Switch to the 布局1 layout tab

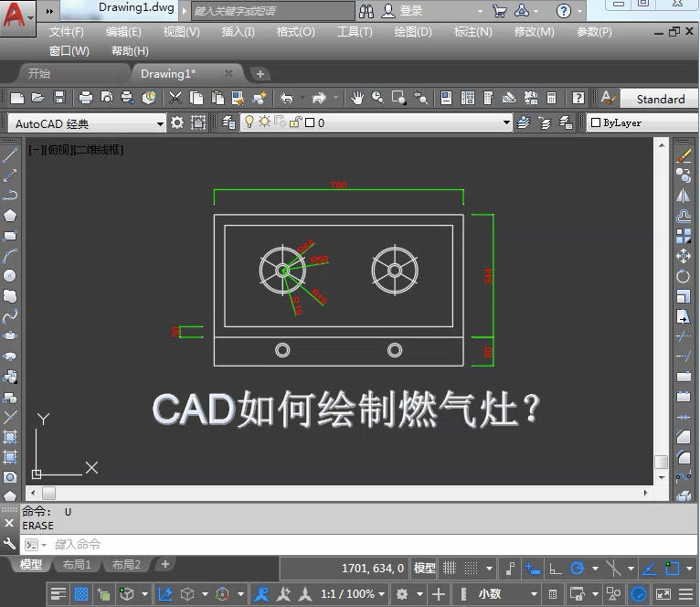[76, 565]
